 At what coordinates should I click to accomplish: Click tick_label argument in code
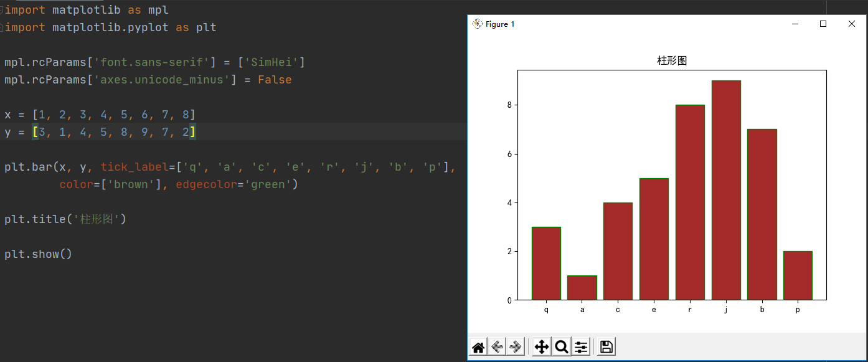pyautogui.click(x=134, y=167)
